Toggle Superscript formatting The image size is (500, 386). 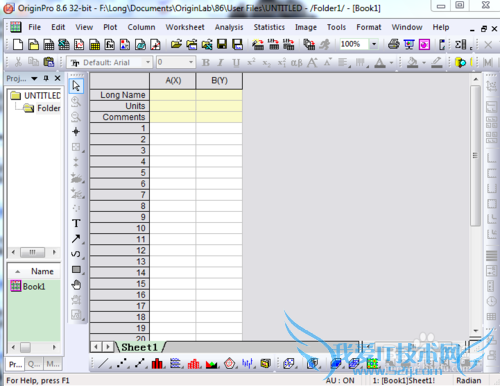tap(251, 62)
